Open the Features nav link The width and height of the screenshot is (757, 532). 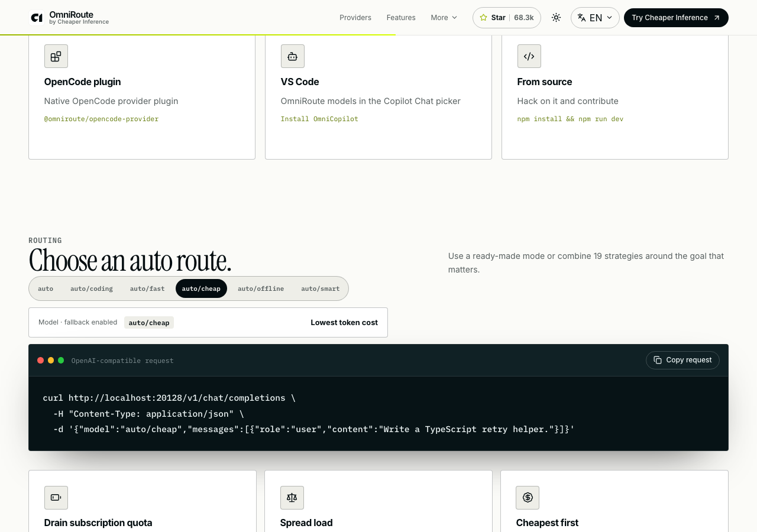point(401,18)
